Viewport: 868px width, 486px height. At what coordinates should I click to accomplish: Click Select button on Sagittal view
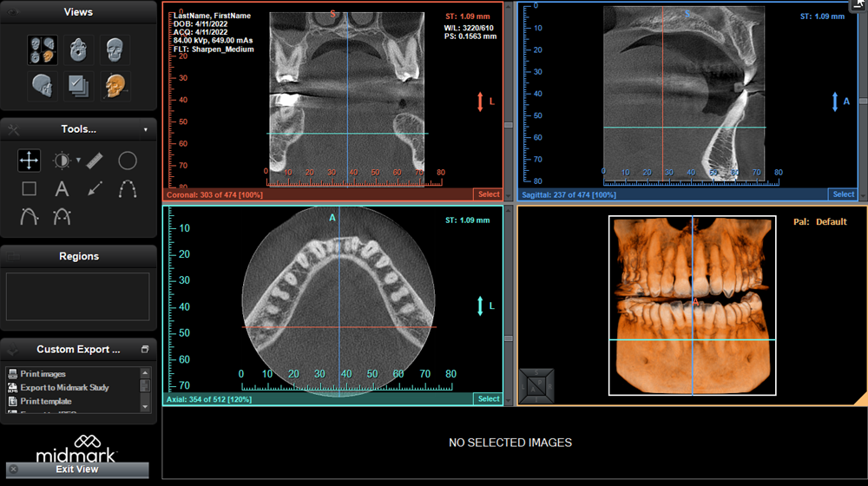(843, 194)
